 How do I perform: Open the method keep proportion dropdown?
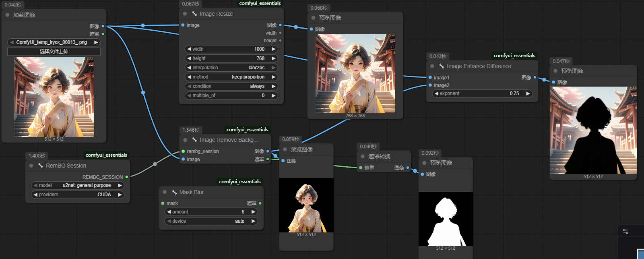(231, 77)
